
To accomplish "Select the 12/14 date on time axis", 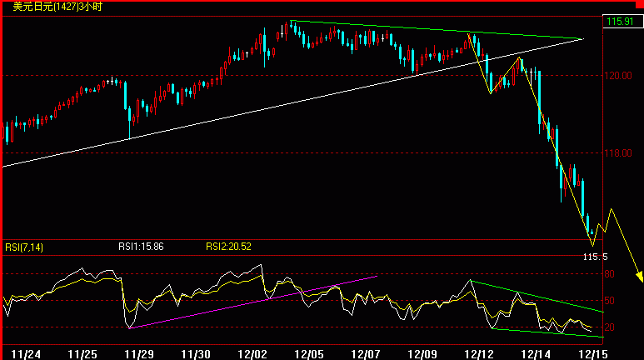I will [536, 354].
